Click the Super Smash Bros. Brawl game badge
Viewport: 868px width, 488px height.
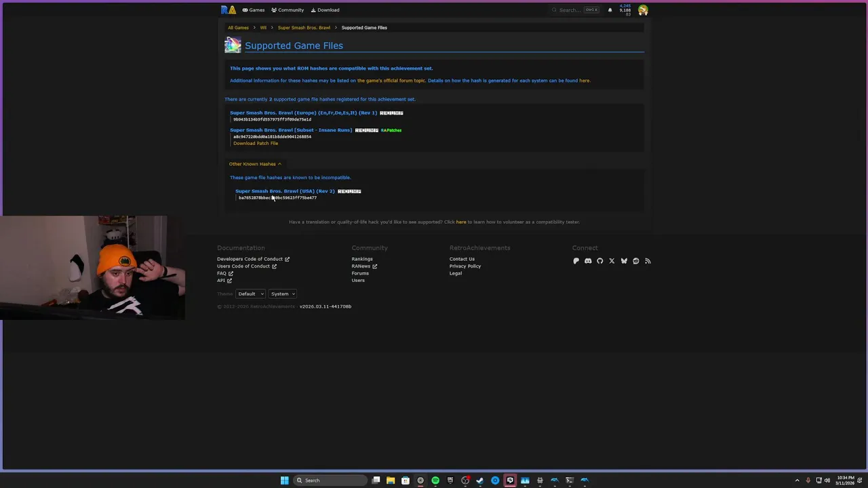click(233, 45)
